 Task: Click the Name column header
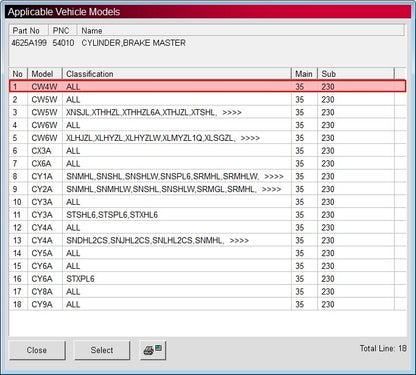tap(241, 30)
